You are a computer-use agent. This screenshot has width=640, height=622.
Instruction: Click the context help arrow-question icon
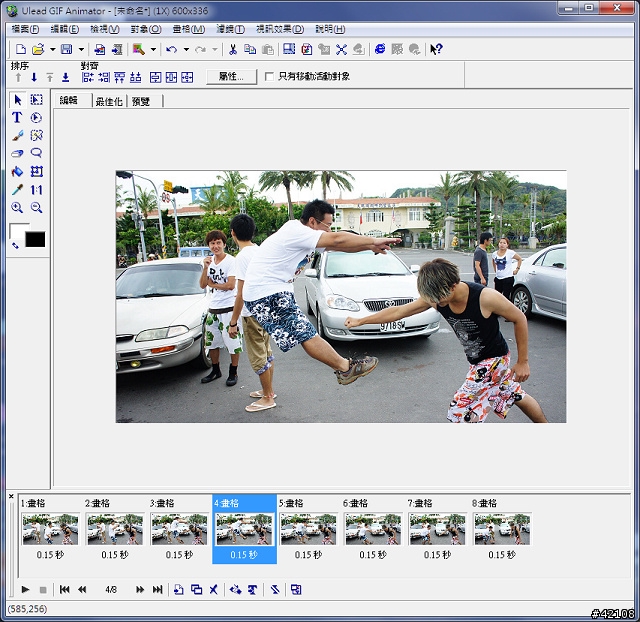(436, 49)
